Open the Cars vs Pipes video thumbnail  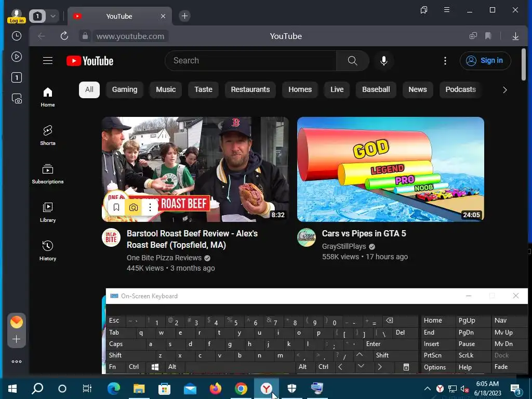point(391,169)
